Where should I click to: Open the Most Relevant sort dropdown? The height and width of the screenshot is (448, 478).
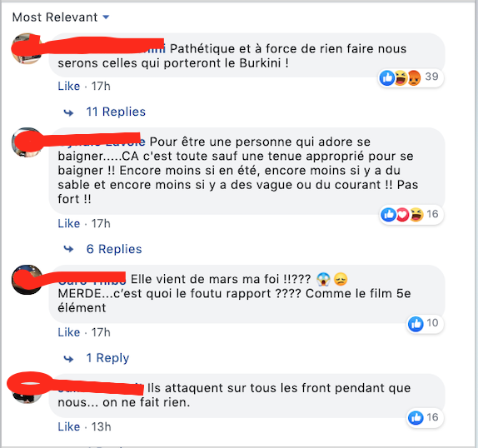click(x=60, y=17)
